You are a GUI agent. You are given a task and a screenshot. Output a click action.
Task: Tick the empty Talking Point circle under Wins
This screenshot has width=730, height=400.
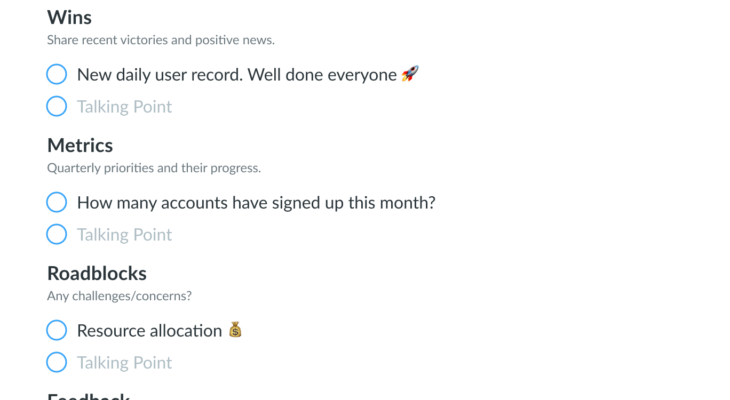click(57, 106)
